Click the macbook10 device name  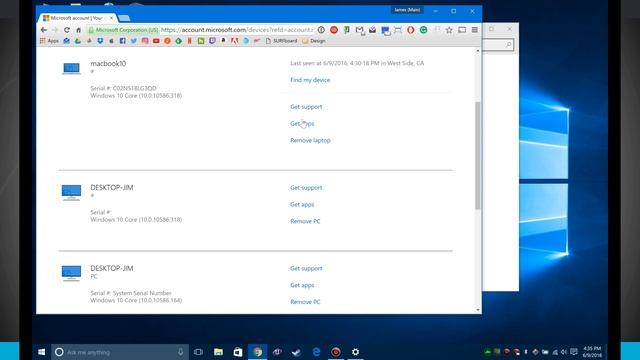coord(108,63)
